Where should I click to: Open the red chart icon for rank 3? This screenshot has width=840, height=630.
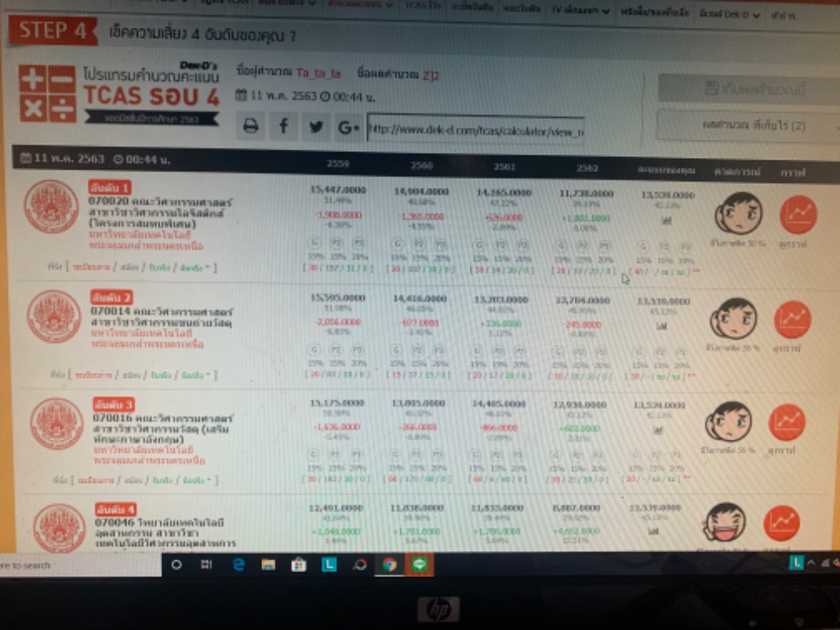click(787, 422)
